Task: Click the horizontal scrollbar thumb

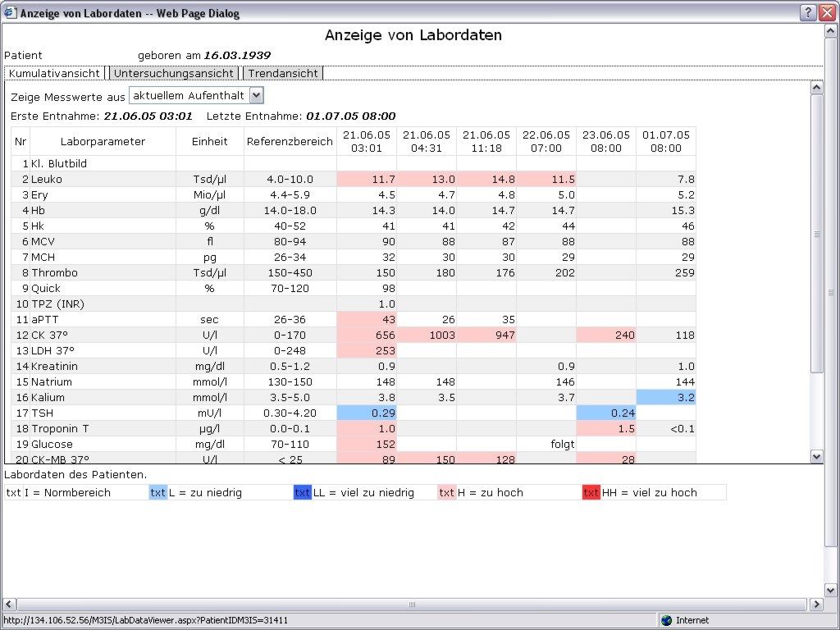Action: [412, 605]
